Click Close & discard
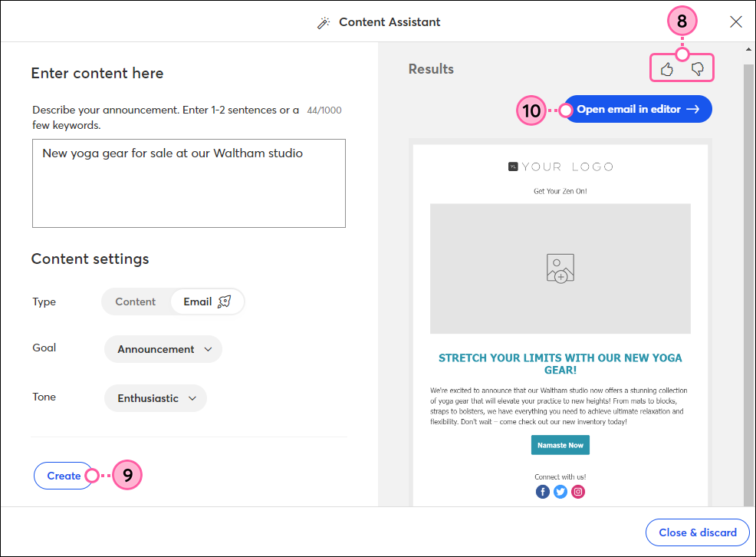This screenshot has height=557, width=756. (697, 532)
